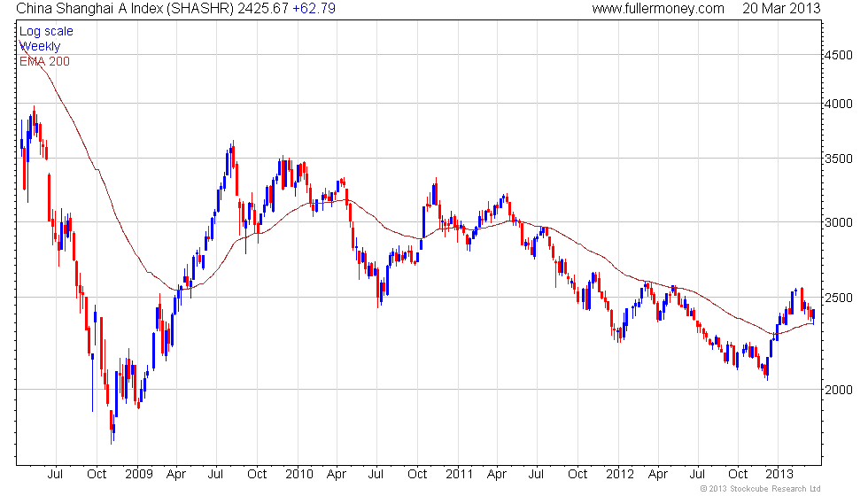Open the www.fullermoney.com link text
Screen dimensions: 868x496
658,9
